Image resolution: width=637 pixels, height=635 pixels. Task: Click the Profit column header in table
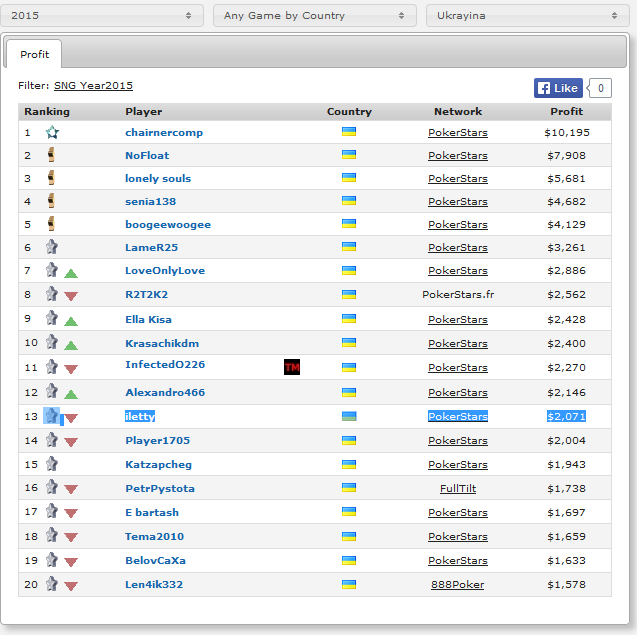[566, 111]
